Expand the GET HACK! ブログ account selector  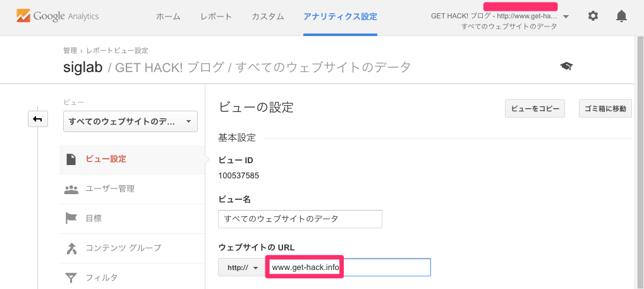point(500,21)
